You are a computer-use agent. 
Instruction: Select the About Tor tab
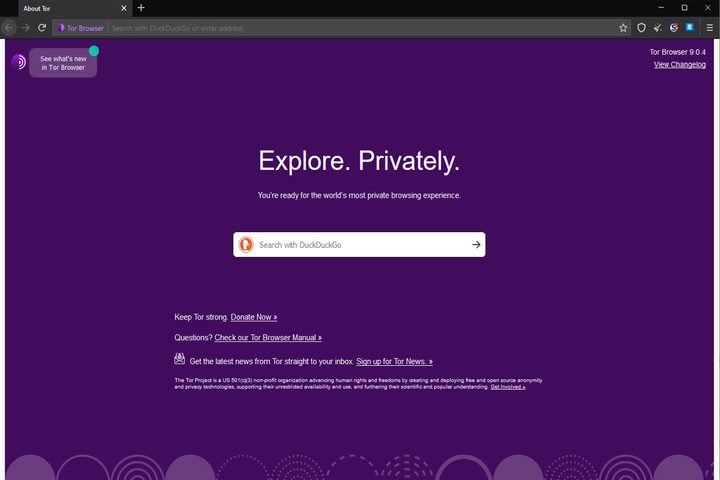[x=75, y=8]
